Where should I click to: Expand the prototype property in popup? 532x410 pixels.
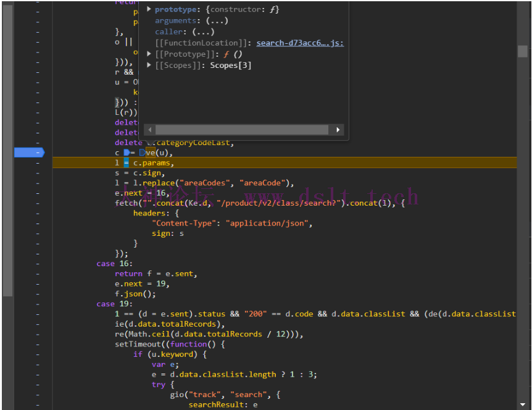(149, 10)
